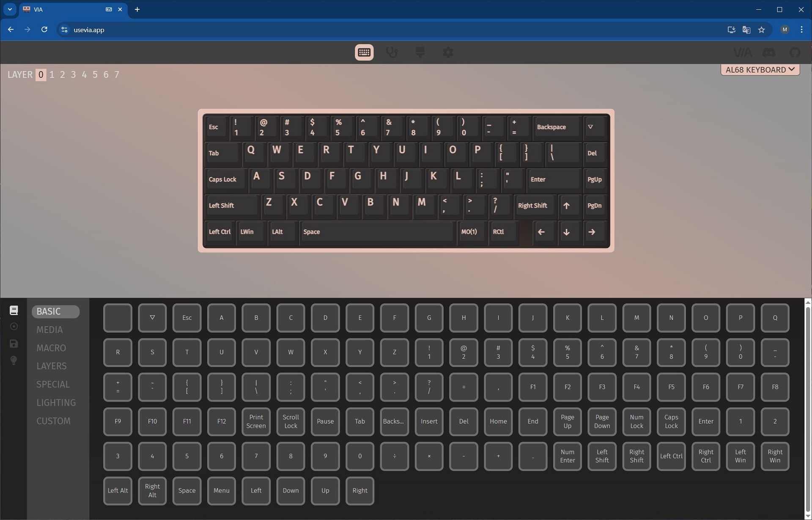
Task: Select the Configure keyboard icon tab
Action: pyautogui.click(x=364, y=52)
